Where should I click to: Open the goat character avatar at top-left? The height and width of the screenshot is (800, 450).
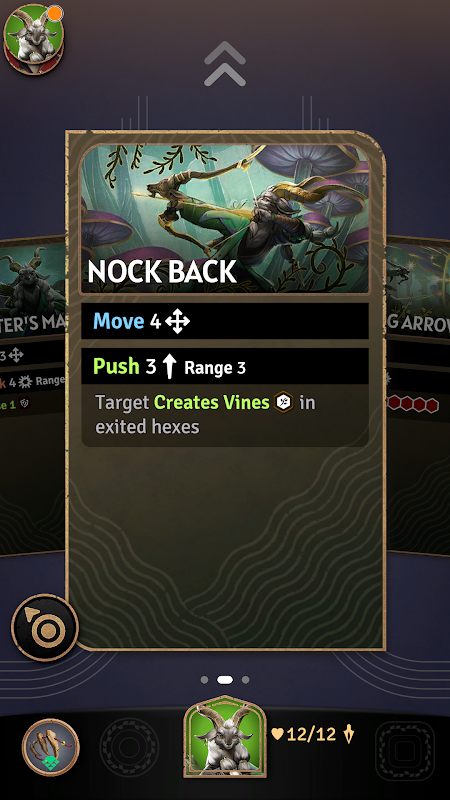[x=34, y=39]
